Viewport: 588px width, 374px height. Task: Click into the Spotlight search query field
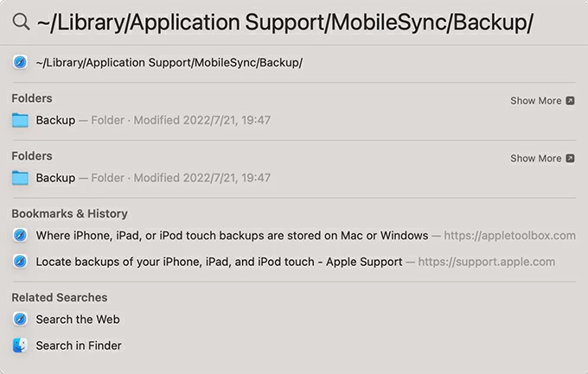tap(285, 22)
